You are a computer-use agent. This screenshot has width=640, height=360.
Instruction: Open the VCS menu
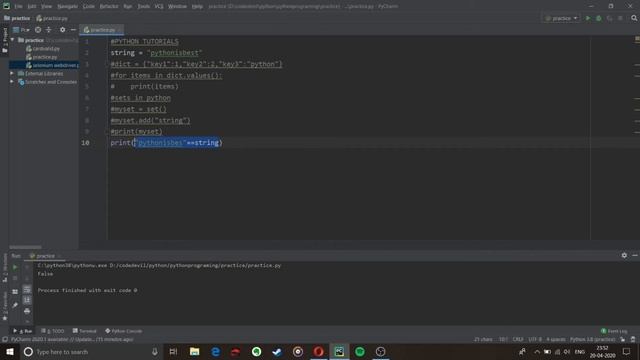(x=159, y=6)
